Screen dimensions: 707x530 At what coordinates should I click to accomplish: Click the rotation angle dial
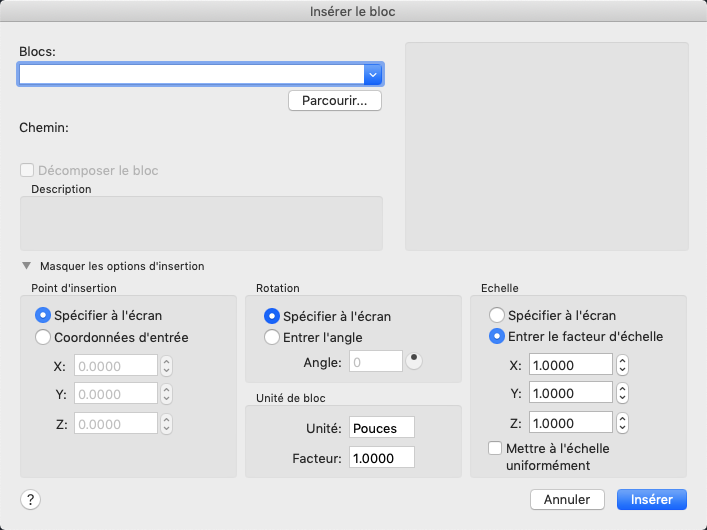[x=414, y=361]
